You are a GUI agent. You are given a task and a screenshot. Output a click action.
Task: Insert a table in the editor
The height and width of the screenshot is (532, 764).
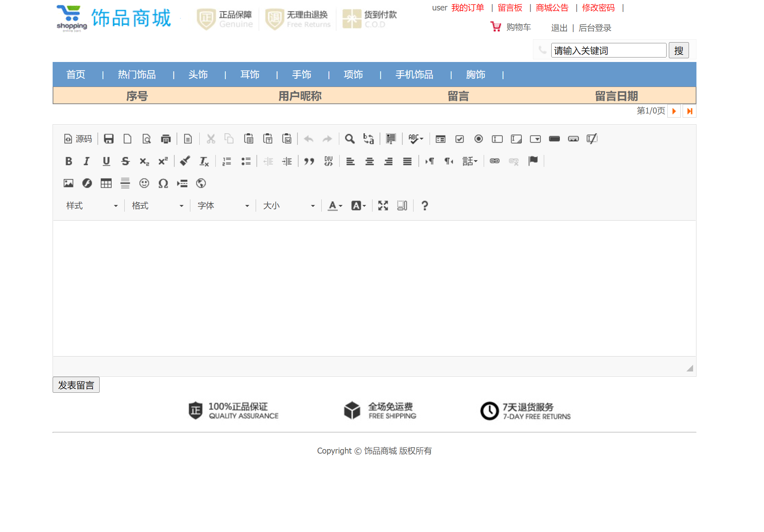[106, 183]
